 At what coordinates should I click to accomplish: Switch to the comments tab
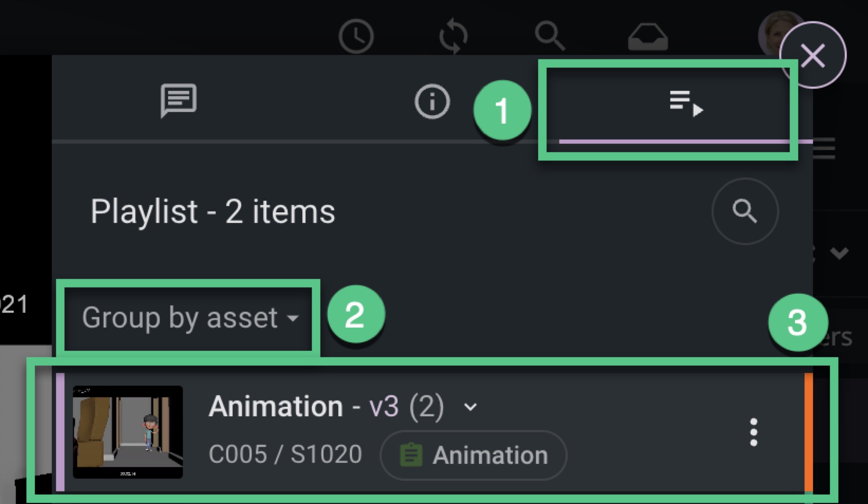179,100
